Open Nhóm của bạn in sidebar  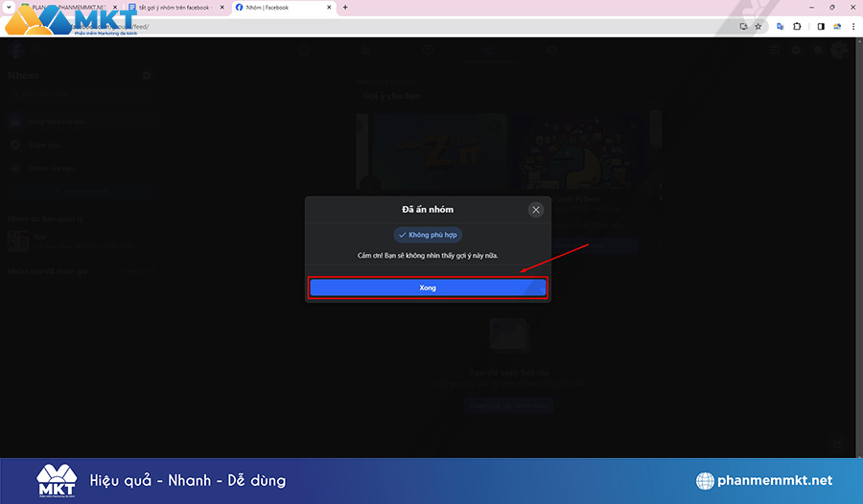pyautogui.click(x=53, y=168)
